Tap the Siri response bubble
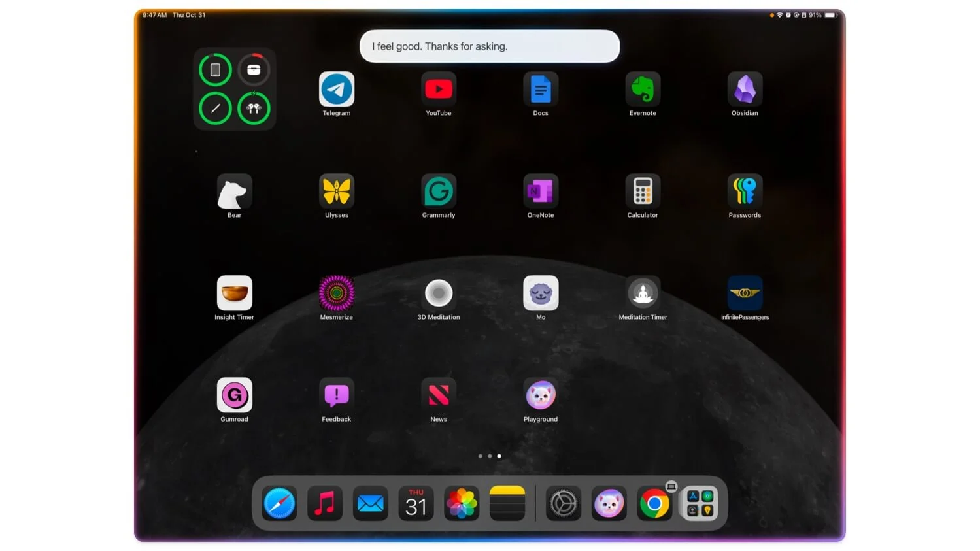 coord(489,46)
